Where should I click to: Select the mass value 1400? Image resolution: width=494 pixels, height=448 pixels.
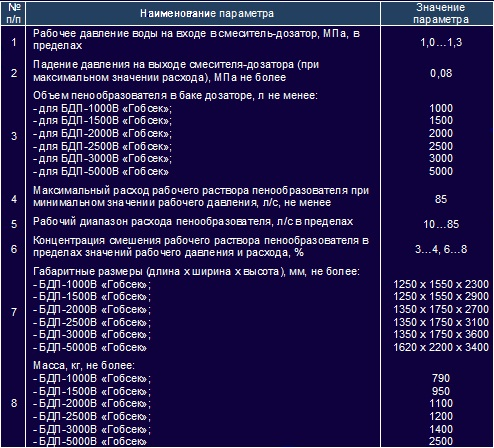441,429
